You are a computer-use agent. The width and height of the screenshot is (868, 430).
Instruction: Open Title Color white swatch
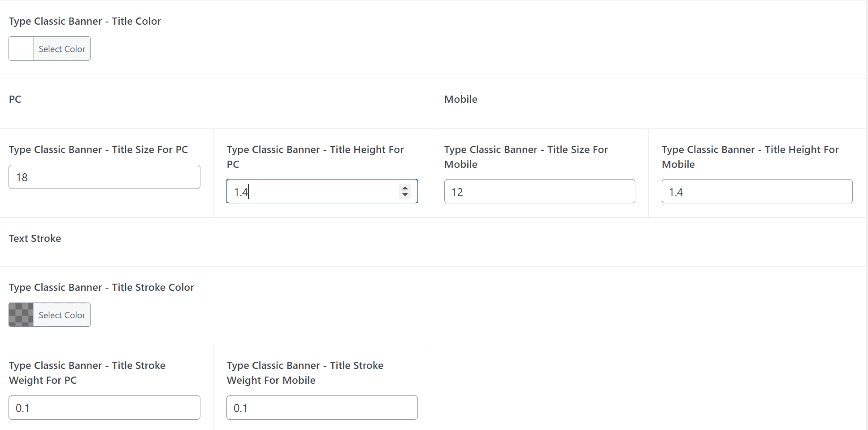(x=21, y=48)
